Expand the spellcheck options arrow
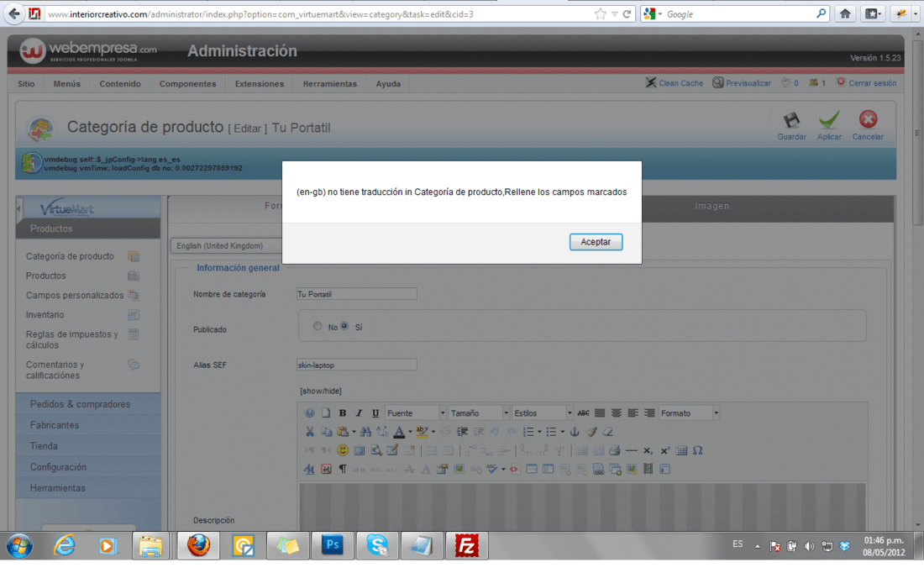The width and height of the screenshot is (924, 578). pyautogui.click(x=503, y=470)
